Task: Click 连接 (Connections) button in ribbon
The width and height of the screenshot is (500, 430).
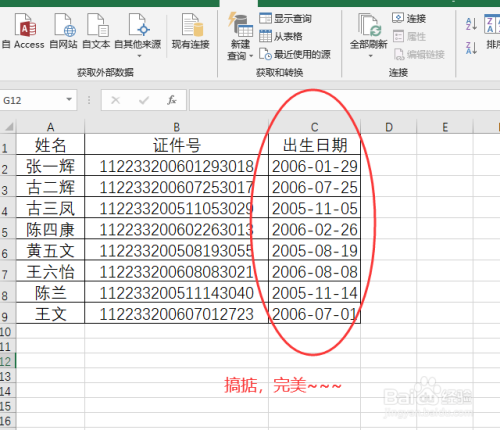Action: point(409,18)
